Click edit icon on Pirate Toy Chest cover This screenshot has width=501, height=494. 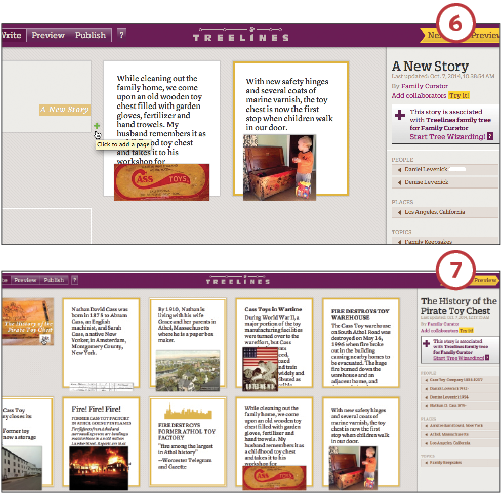(45, 339)
